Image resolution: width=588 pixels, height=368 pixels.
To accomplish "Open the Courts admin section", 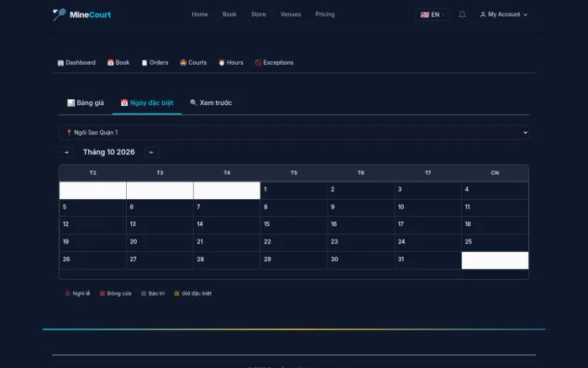I will pos(193,63).
